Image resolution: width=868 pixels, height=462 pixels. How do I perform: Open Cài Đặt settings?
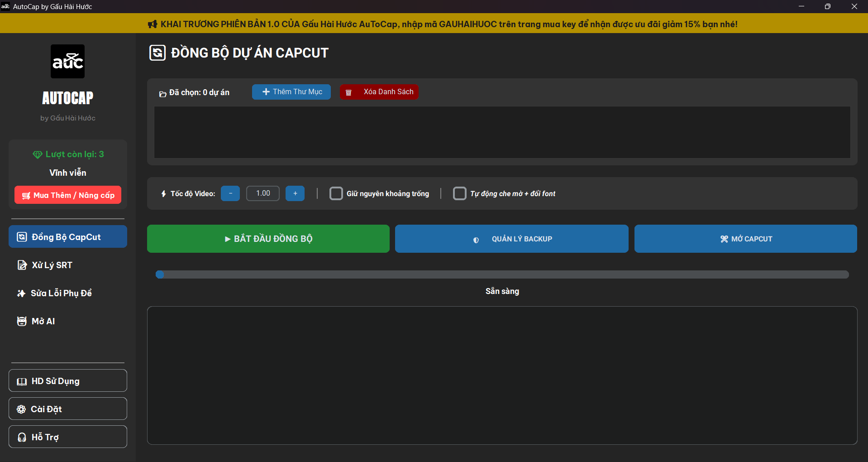click(68, 409)
